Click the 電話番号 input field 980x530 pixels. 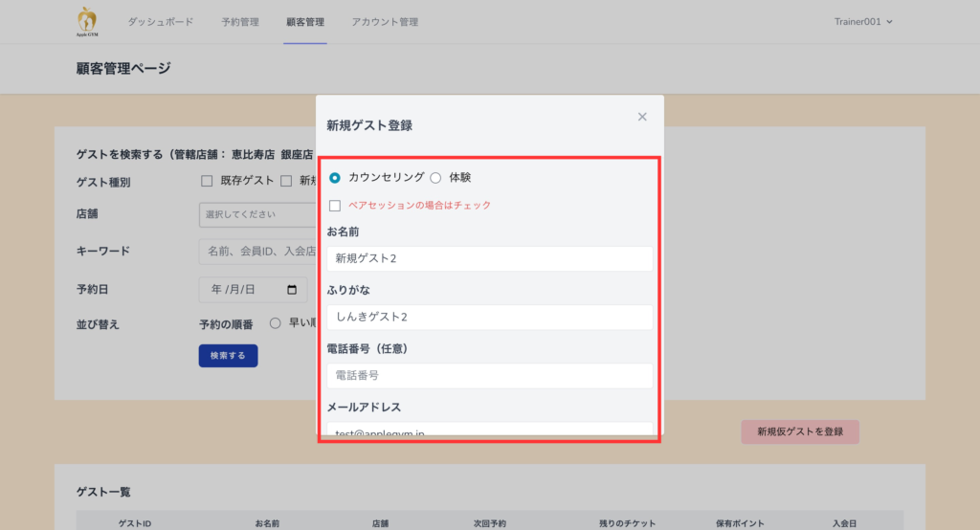[x=489, y=375]
